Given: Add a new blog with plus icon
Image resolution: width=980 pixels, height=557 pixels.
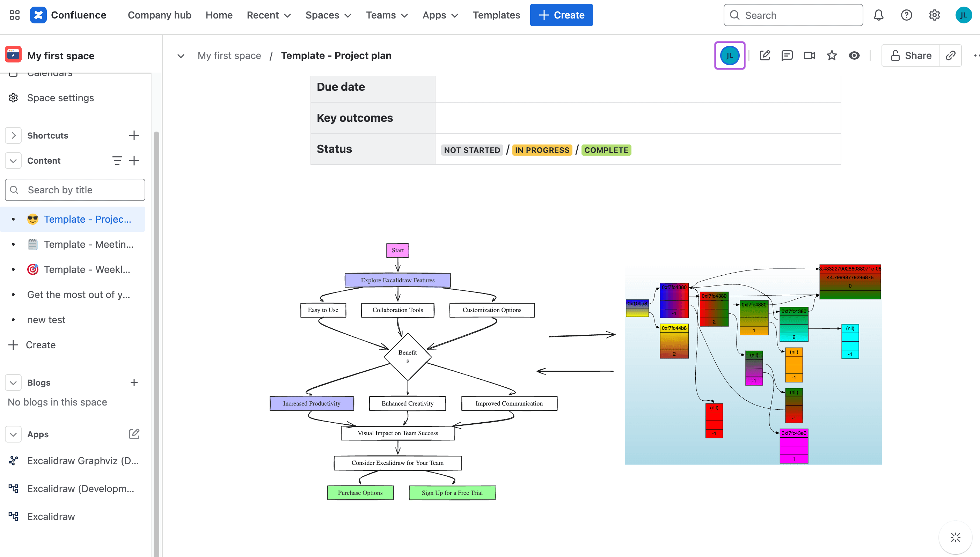Looking at the screenshot, I should (134, 383).
